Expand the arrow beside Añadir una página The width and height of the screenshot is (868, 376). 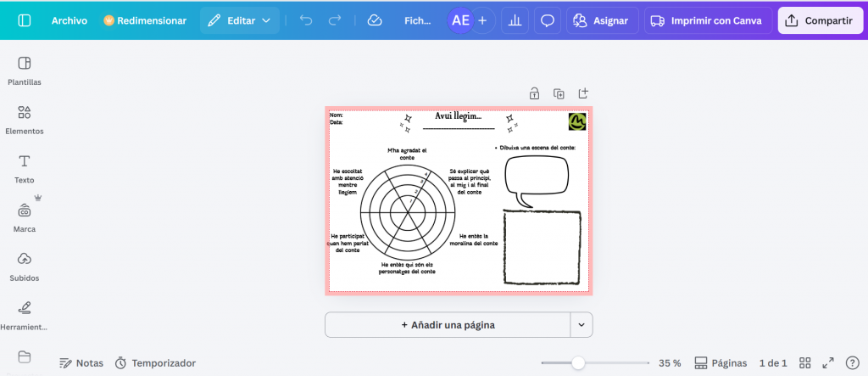tap(581, 324)
